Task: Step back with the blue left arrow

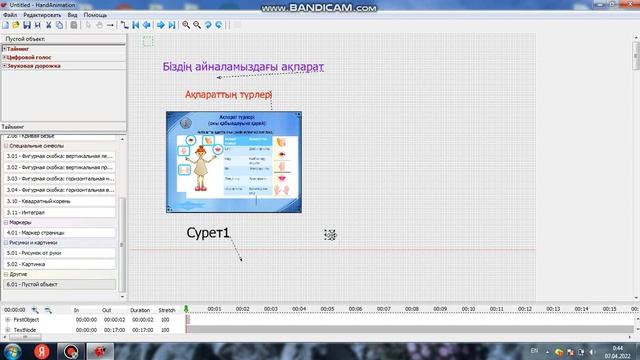Action: pyautogui.click(x=147, y=25)
